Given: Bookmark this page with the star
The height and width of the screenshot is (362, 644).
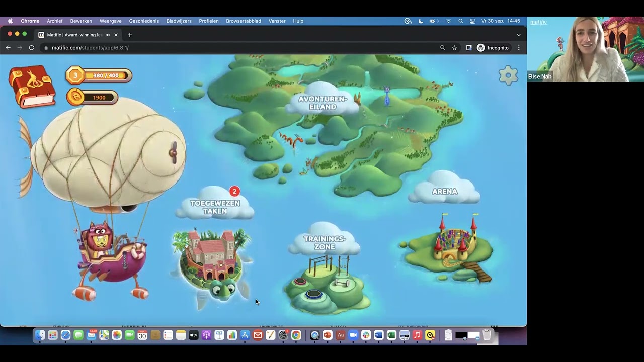Looking at the screenshot, I should tap(454, 48).
